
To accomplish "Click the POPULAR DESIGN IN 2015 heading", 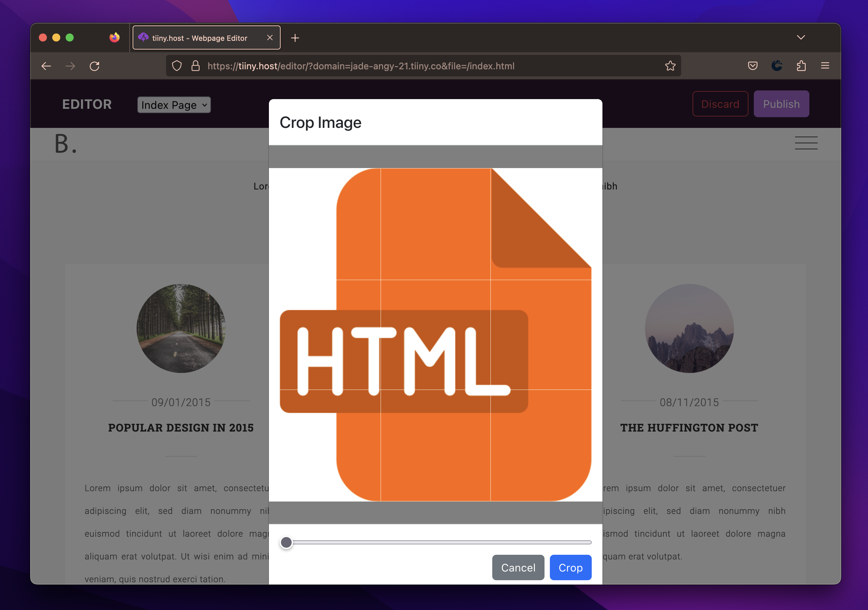I will point(181,428).
